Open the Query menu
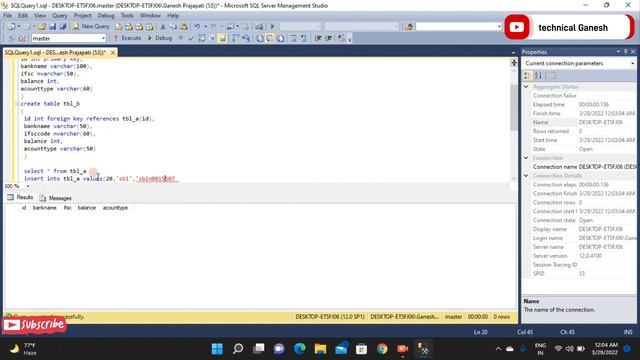Viewport: 640px width, 360px height. coord(60,16)
